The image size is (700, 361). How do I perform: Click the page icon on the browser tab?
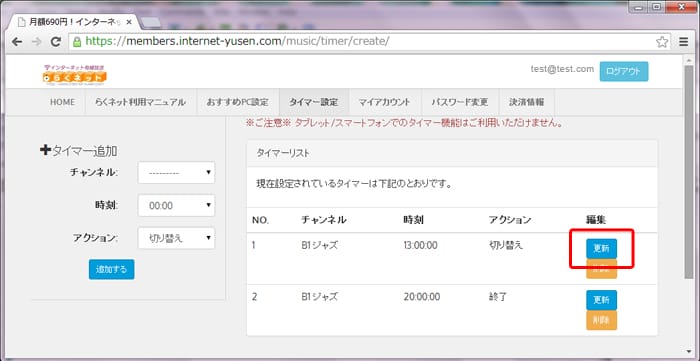pyautogui.click(x=21, y=22)
